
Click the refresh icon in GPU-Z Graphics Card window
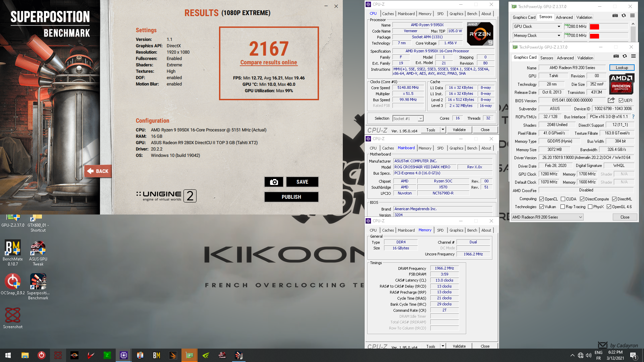[x=625, y=56]
